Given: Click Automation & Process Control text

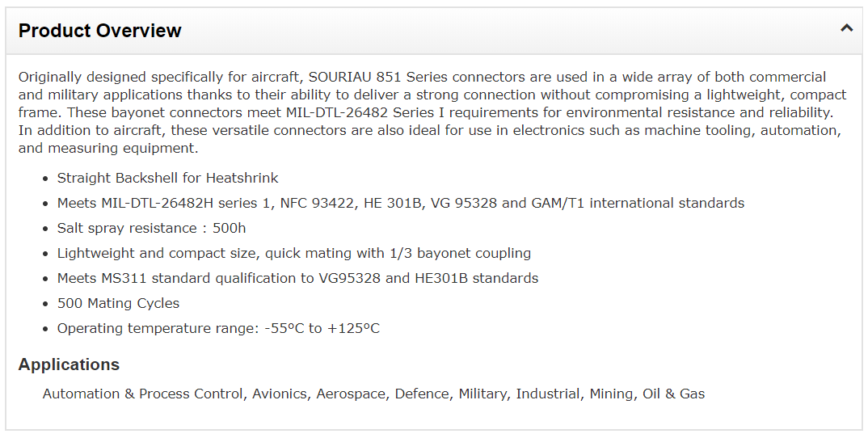Looking at the screenshot, I should pyautogui.click(x=142, y=394).
